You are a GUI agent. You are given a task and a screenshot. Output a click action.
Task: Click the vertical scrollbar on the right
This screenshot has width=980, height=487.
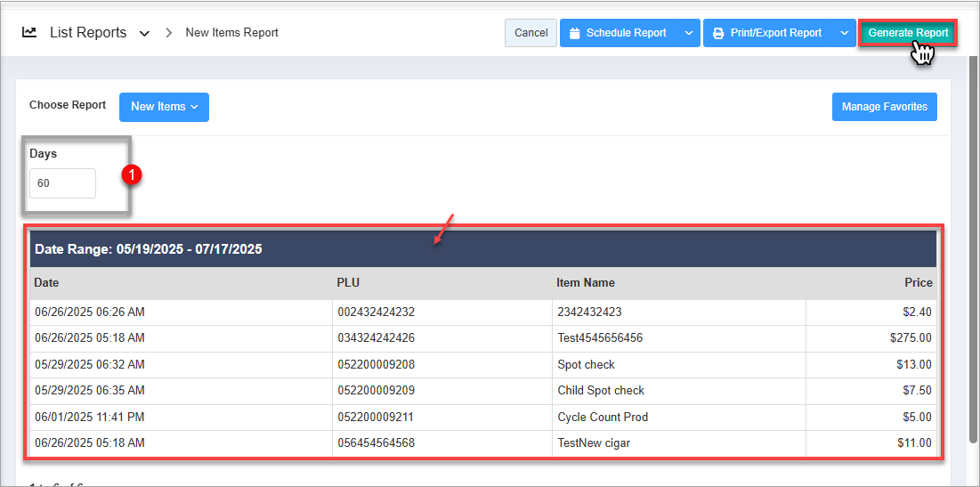pyautogui.click(x=971, y=267)
